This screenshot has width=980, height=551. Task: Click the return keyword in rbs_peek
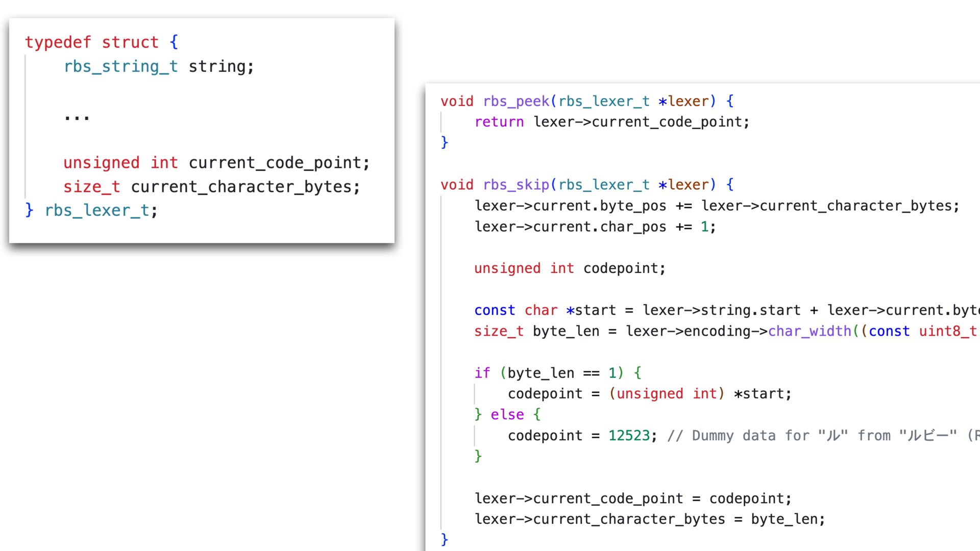click(499, 122)
